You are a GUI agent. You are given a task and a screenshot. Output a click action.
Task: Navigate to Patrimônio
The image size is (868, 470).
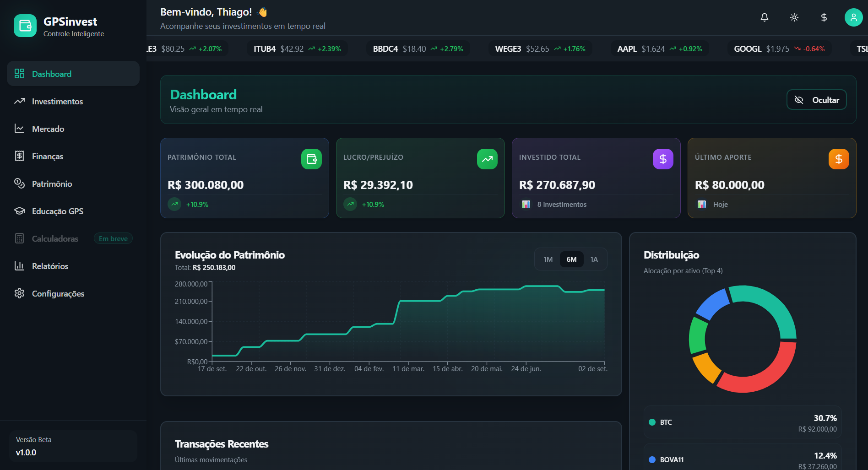73,184
